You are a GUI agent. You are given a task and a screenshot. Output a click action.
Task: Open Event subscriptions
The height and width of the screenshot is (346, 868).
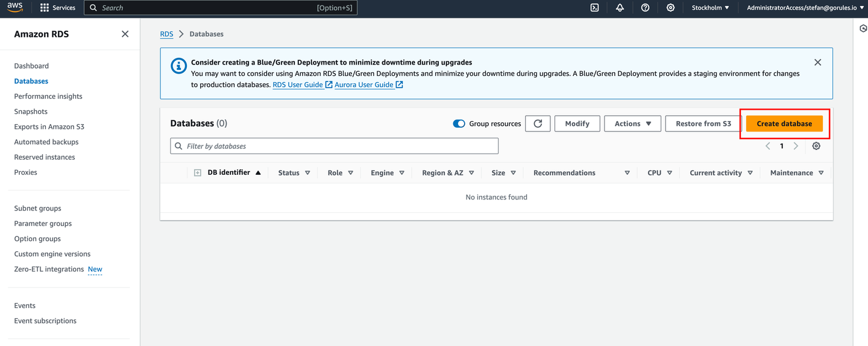coord(45,321)
